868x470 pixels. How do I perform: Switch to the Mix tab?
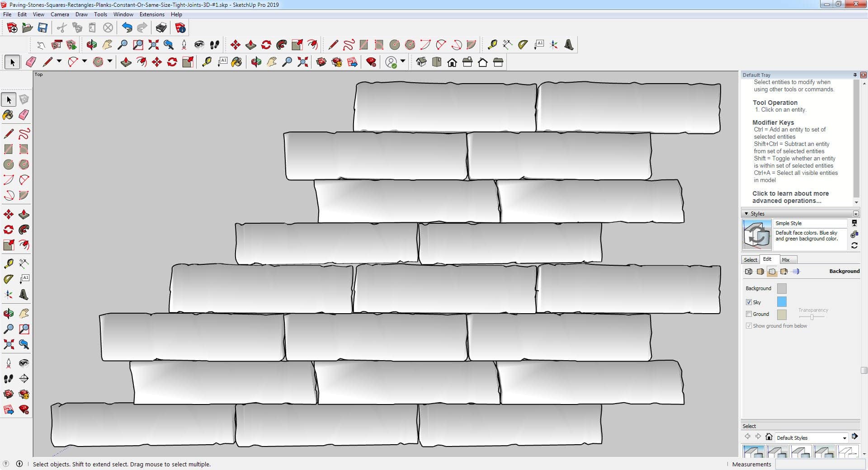[x=786, y=260]
